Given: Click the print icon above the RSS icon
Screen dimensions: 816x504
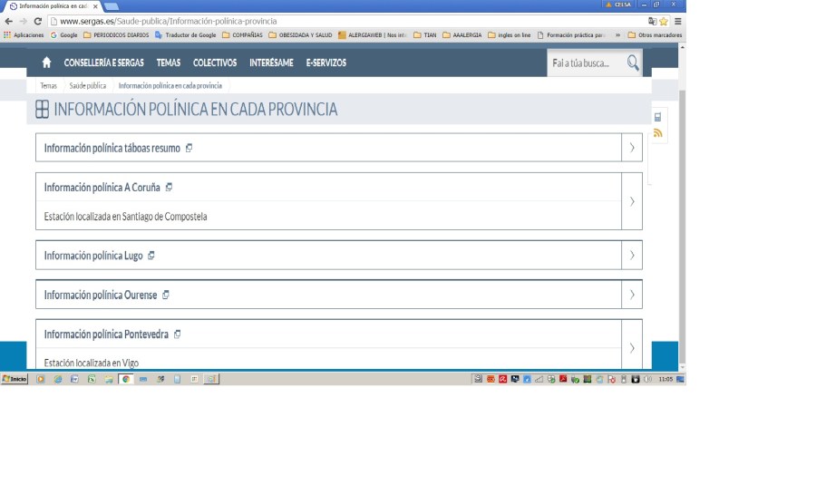Looking at the screenshot, I should [x=658, y=117].
